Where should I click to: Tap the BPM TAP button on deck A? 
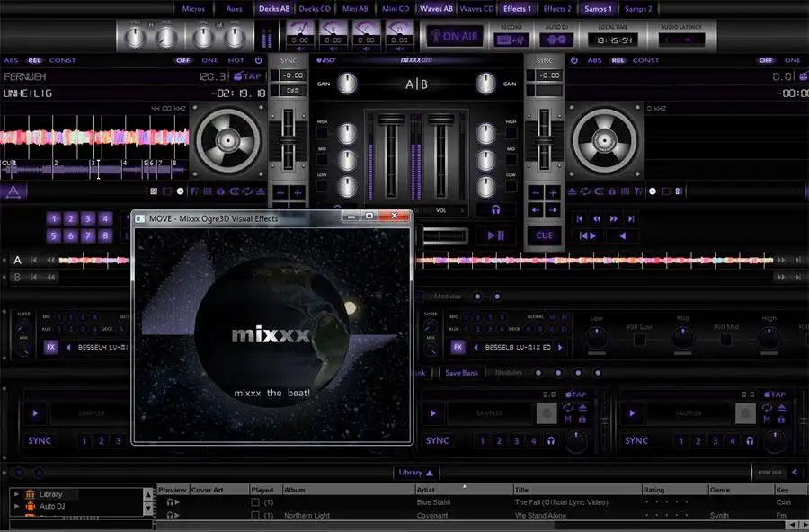(248, 76)
